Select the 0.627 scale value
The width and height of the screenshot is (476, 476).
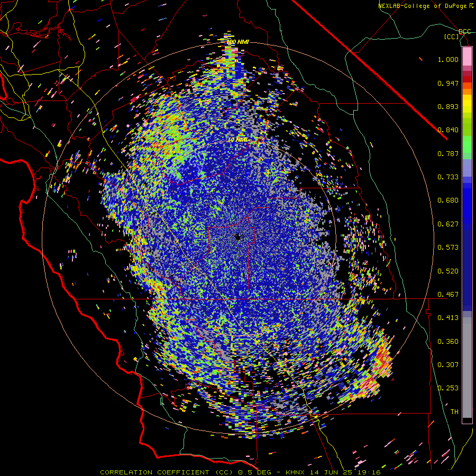(448, 224)
